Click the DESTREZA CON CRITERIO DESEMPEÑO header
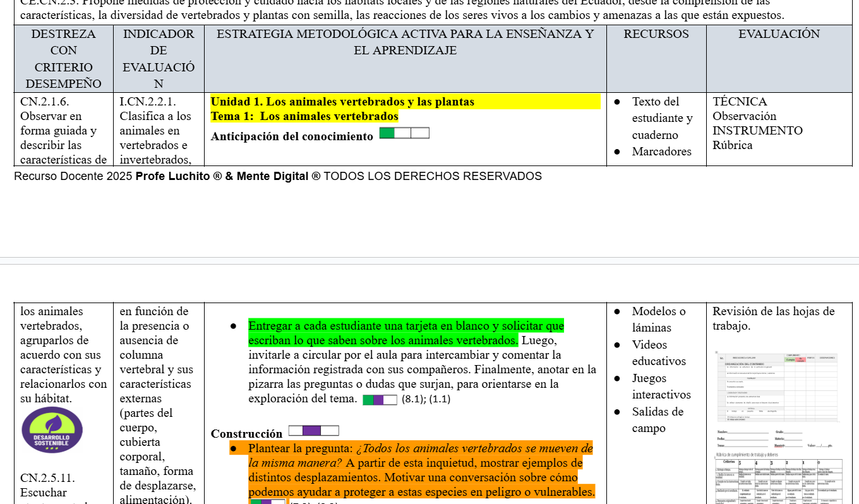The height and width of the screenshot is (504, 859). (x=64, y=59)
